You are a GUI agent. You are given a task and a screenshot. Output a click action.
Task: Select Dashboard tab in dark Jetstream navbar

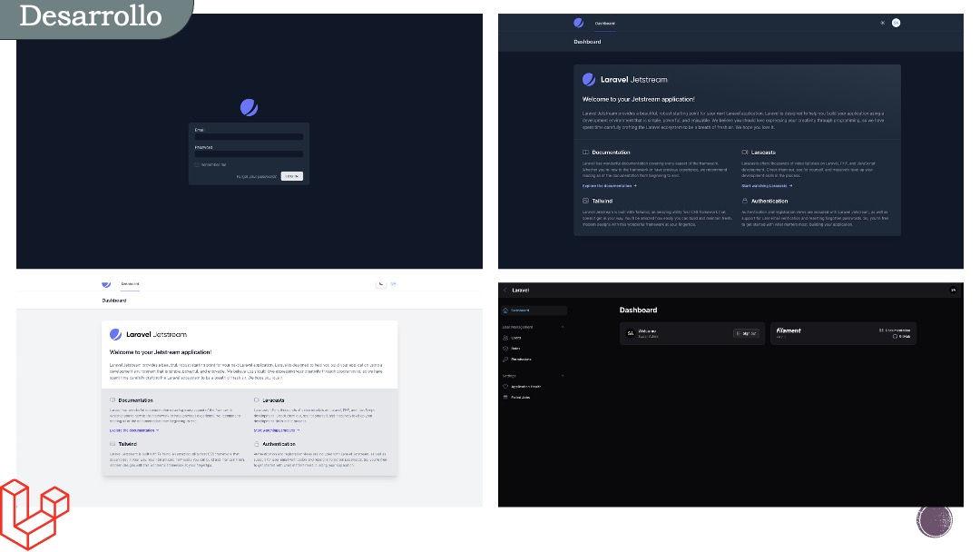pos(604,23)
